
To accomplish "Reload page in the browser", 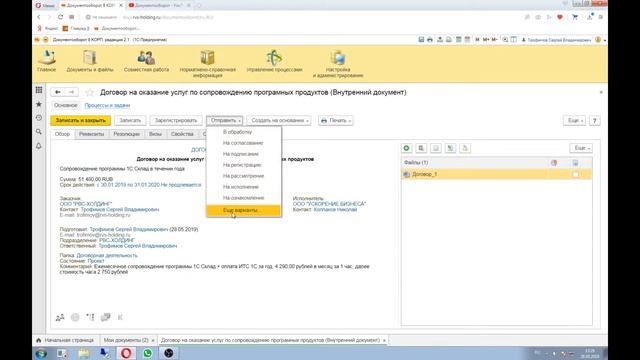I will [x=60, y=17].
